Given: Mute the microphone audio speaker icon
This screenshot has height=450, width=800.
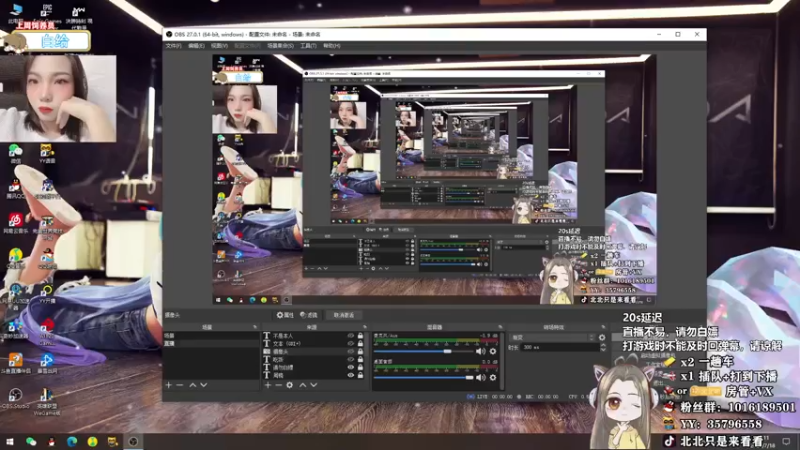Looking at the screenshot, I should pos(481,352).
